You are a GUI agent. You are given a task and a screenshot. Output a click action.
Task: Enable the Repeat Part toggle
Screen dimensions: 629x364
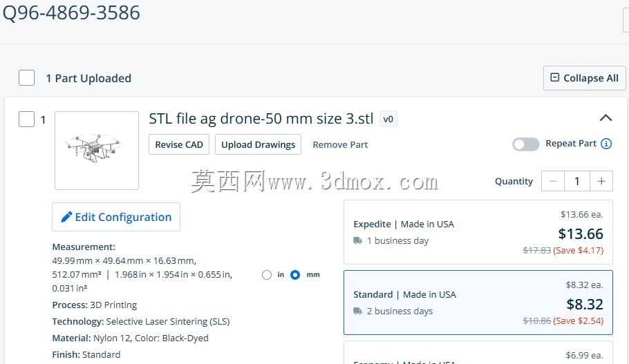click(x=525, y=144)
